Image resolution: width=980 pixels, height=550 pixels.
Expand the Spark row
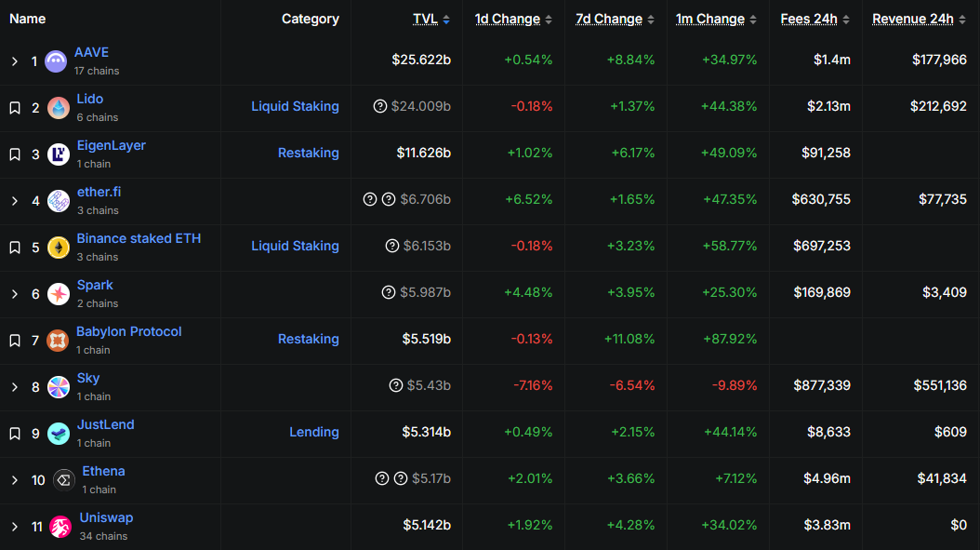14,294
